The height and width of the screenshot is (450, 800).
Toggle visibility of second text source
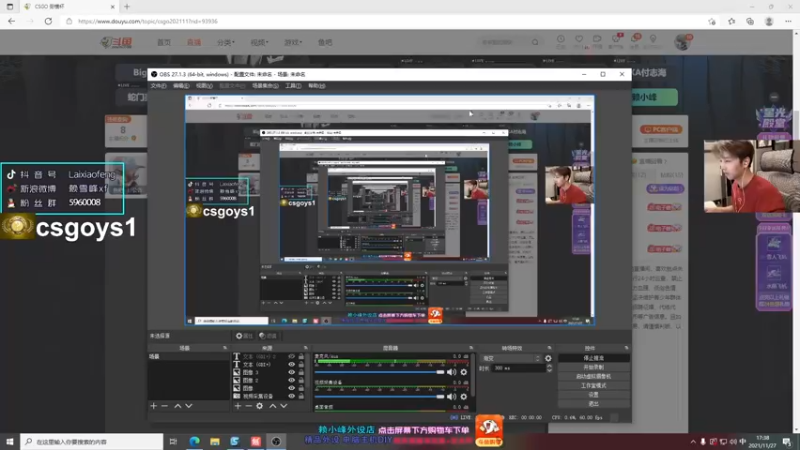click(x=291, y=364)
